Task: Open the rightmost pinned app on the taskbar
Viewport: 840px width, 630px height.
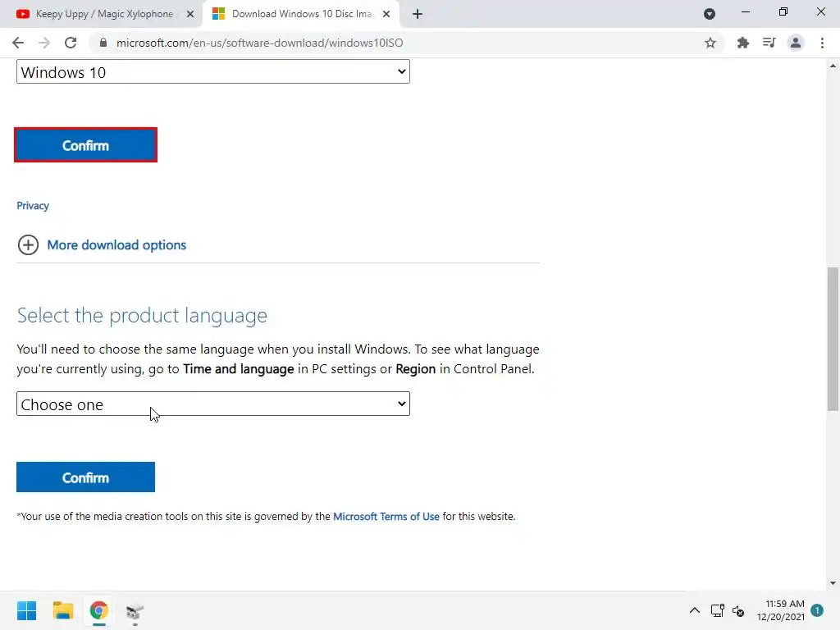Action: coord(135,610)
